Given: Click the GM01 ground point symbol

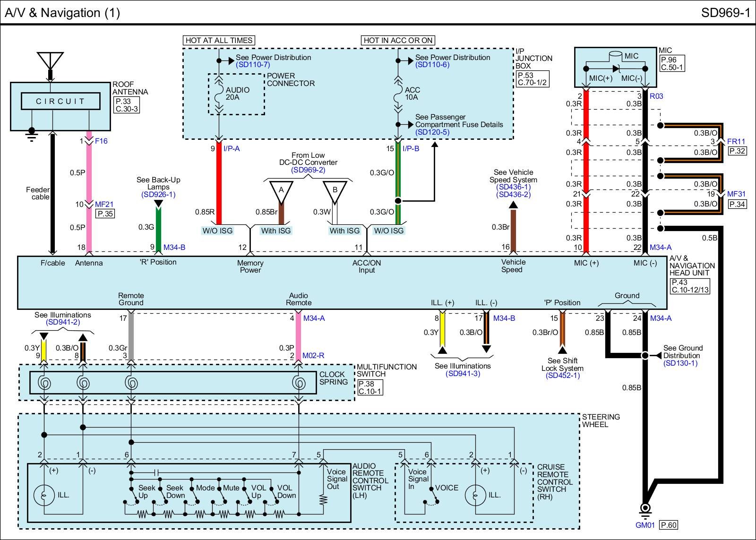Looking at the screenshot, I should point(644,508).
